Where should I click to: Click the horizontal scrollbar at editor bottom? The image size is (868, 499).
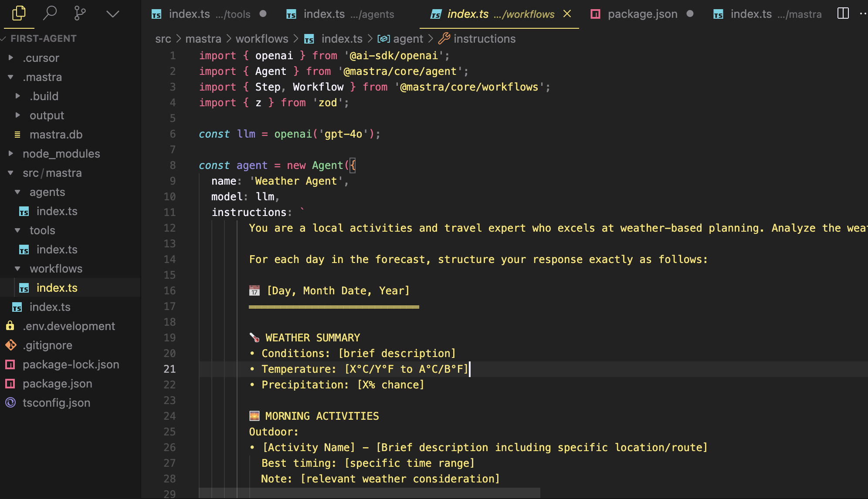point(370,493)
